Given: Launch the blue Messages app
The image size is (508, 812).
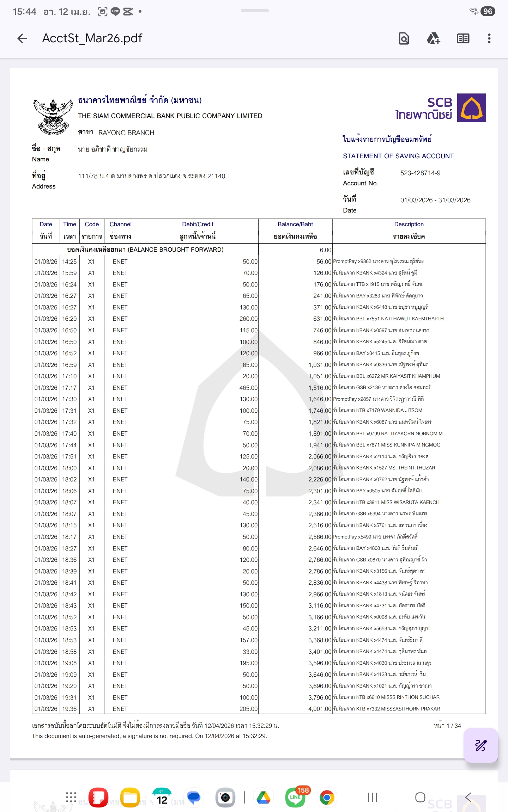Looking at the screenshot, I should [194, 797].
